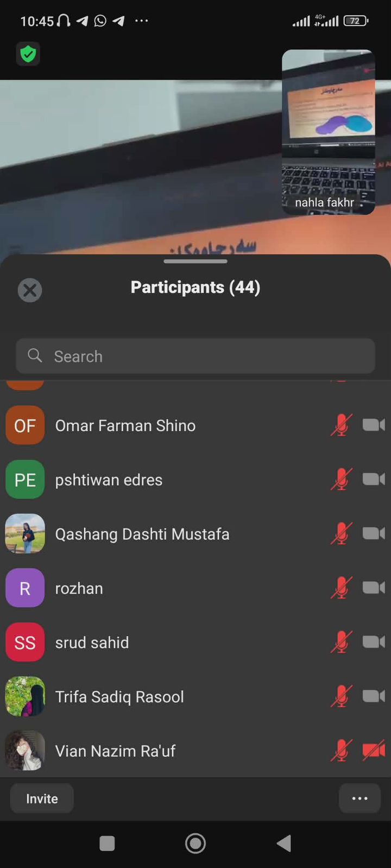Viewport: 391px width, 868px height.
Task: Tap the green shield encryption icon
Action: click(28, 54)
